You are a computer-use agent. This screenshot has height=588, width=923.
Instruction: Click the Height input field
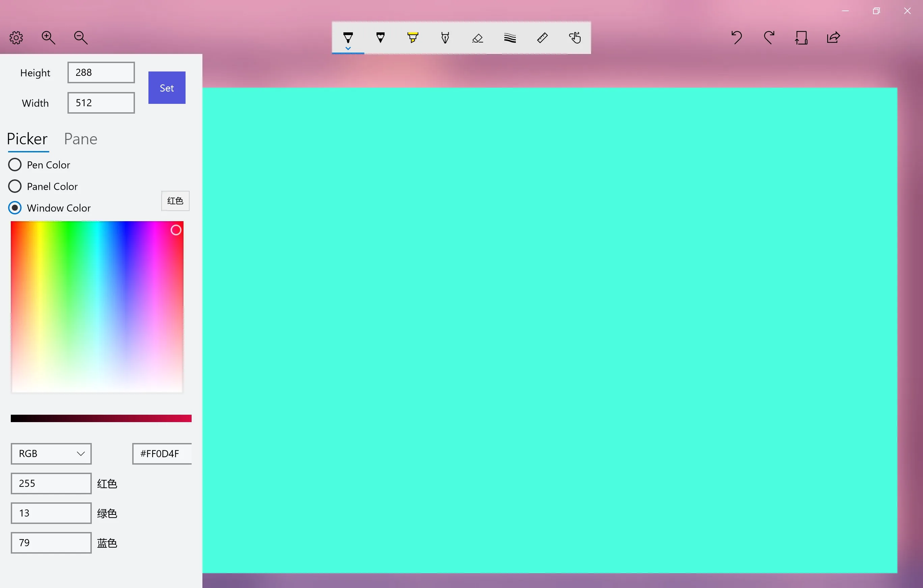(101, 72)
